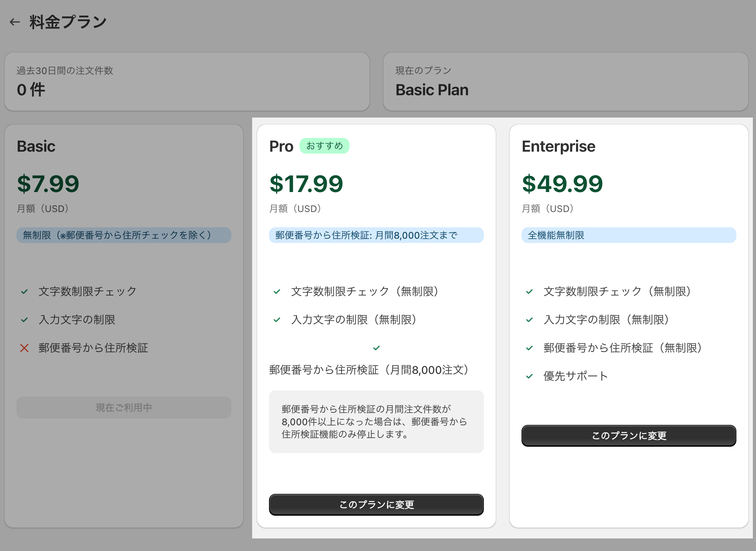756x551 pixels.
Task: Click the disabled 現在ご利用中 button
Action: [x=124, y=408]
